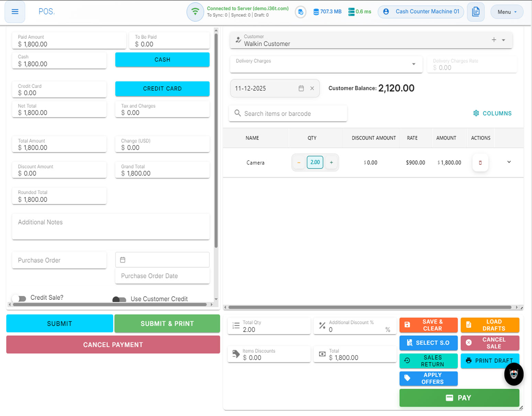Enable Use Customer Credit toggle

119,299
